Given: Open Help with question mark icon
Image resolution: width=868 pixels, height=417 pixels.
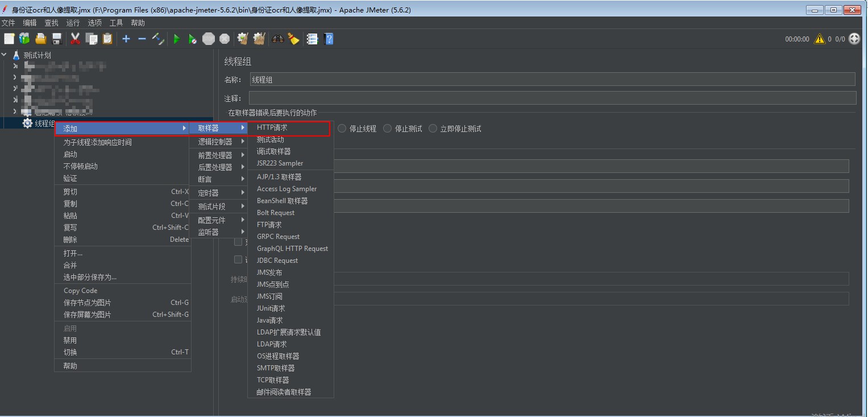Looking at the screenshot, I should pyautogui.click(x=329, y=39).
